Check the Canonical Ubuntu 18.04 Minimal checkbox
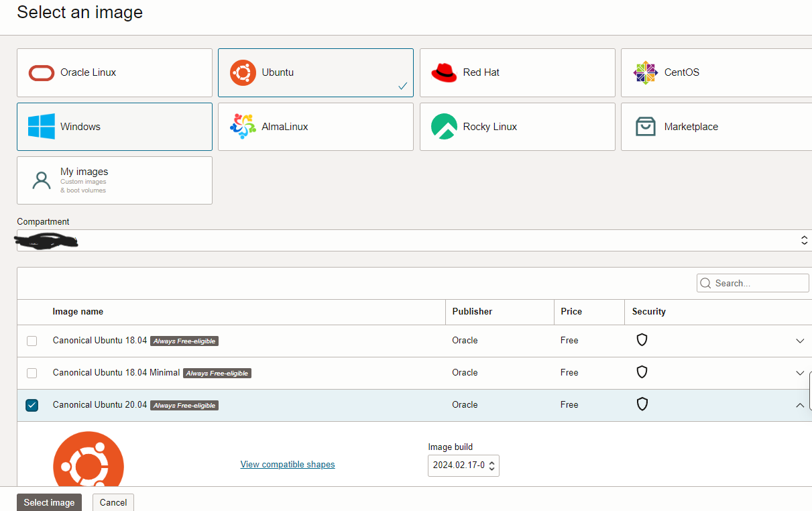Image resolution: width=812 pixels, height=511 pixels. pyautogui.click(x=32, y=373)
